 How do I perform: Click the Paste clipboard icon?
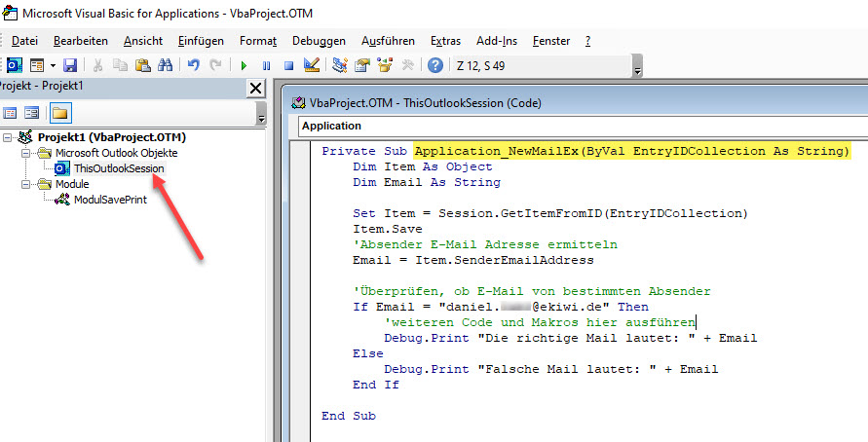[143, 66]
